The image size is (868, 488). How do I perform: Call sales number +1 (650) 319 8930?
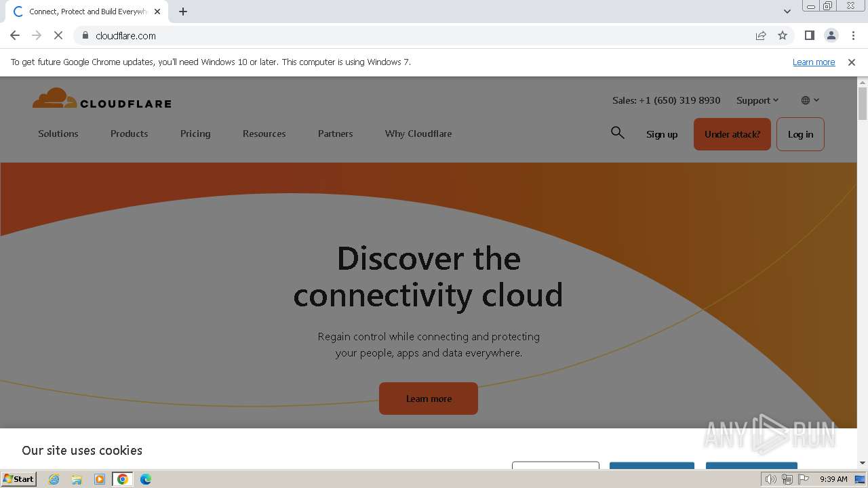click(666, 100)
